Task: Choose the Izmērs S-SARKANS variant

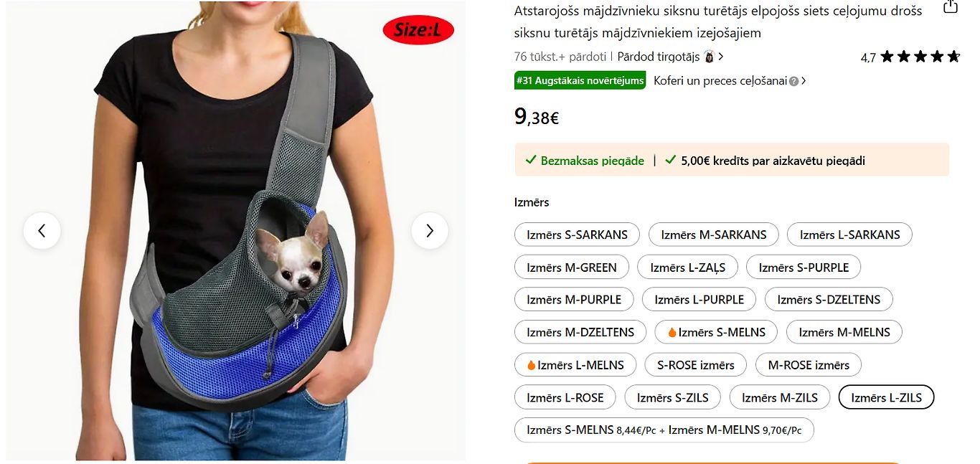Action: (577, 235)
